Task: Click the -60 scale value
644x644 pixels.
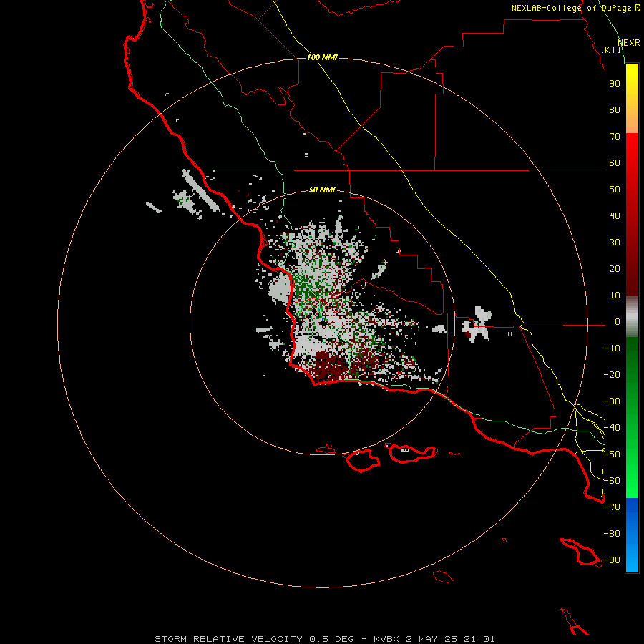Action: click(612, 481)
